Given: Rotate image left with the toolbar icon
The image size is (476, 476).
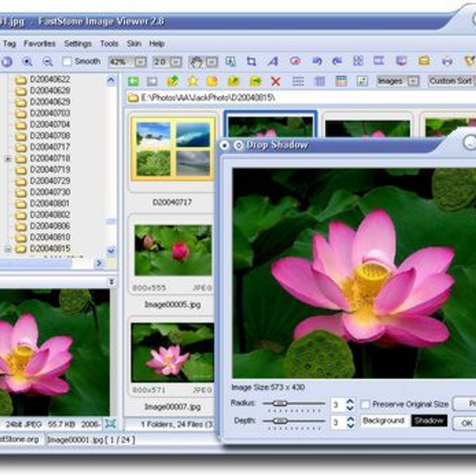Looking at the screenshot, I should (317, 61).
